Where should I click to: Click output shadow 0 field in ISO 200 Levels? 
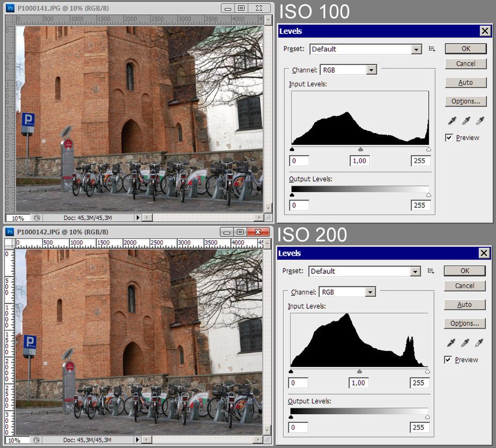click(298, 428)
